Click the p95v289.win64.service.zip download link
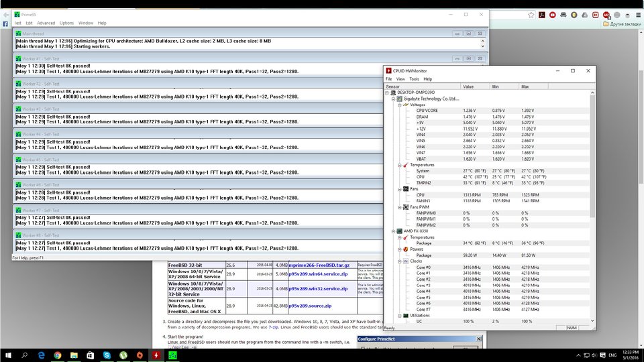The height and width of the screenshot is (362, 644). pyautogui.click(x=318, y=274)
